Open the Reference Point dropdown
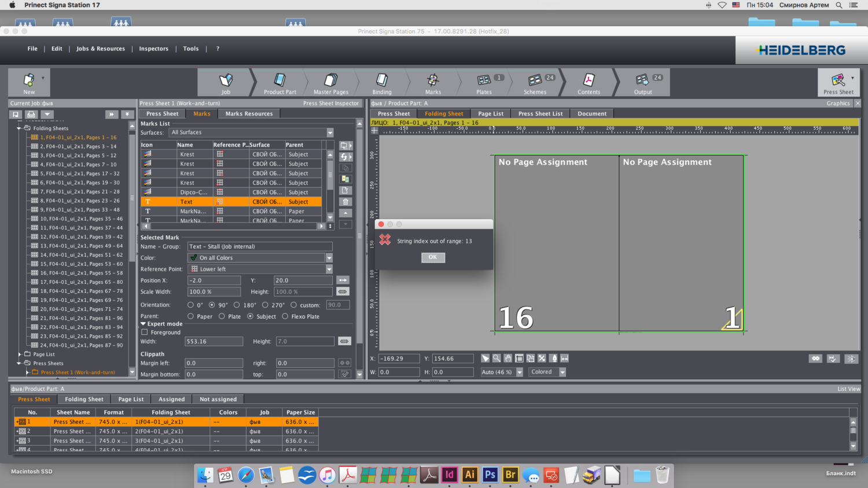This screenshot has height=488, width=868. click(x=329, y=269)
